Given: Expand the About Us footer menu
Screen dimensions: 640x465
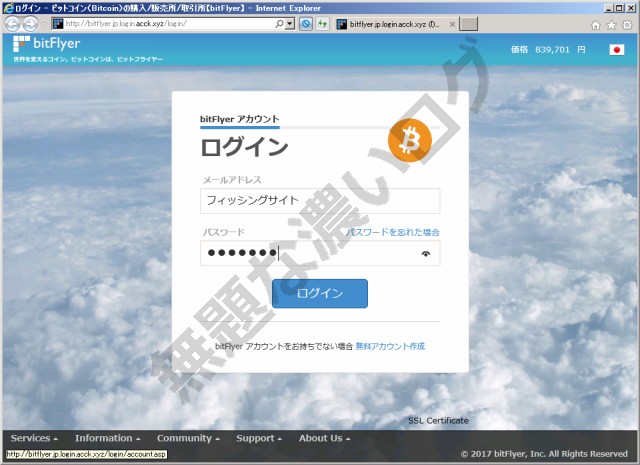Looking at the screenshot, I should 324,438.
